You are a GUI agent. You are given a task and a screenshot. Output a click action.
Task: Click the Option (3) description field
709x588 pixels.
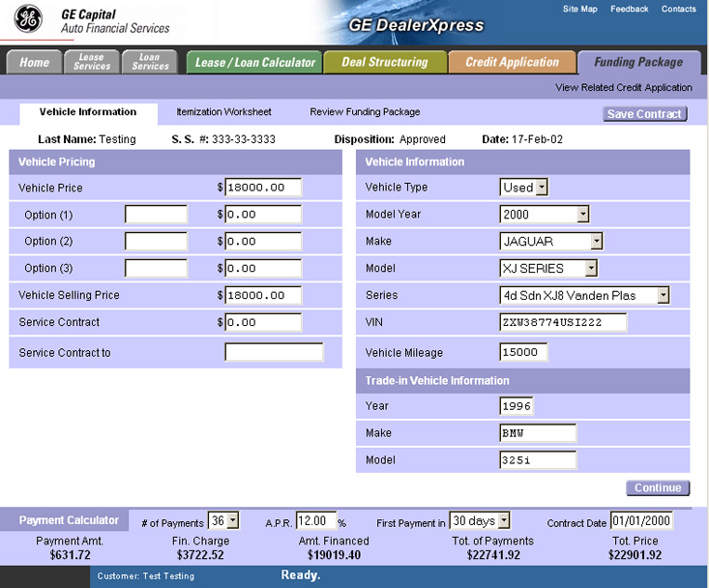tap(156, 268)
